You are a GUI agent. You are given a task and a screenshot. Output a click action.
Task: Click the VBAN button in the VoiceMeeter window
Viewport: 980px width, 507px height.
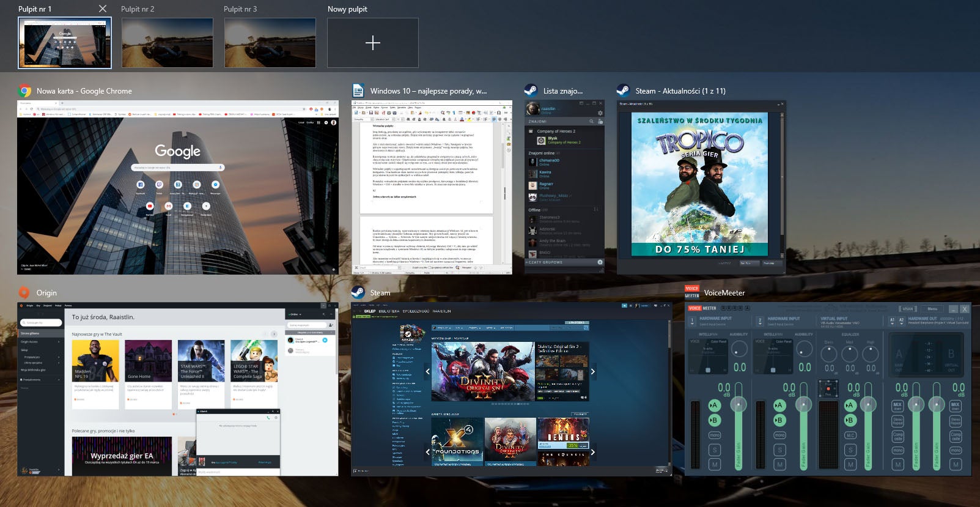(x=908, y=309)
